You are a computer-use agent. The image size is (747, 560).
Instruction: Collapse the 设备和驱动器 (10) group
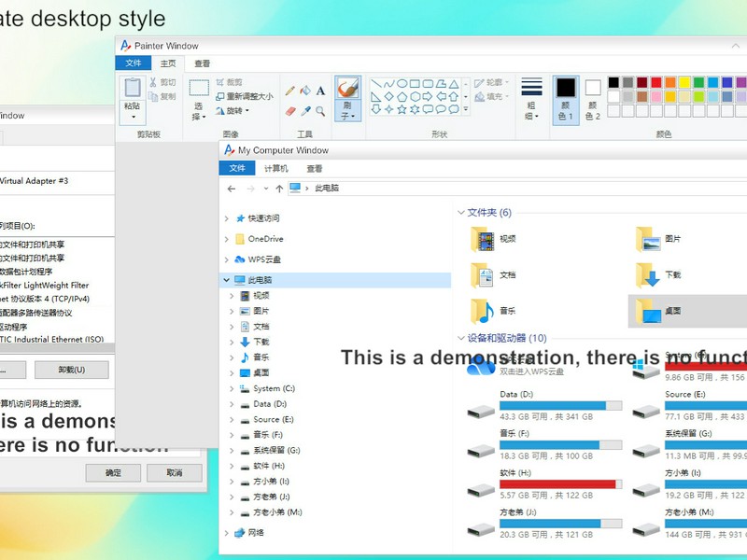460,338
